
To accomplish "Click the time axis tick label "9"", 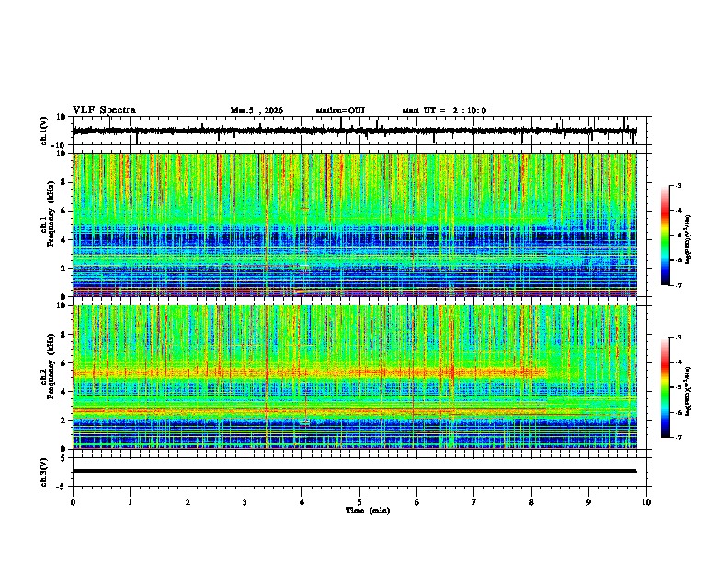I will (x=588, y=502).
